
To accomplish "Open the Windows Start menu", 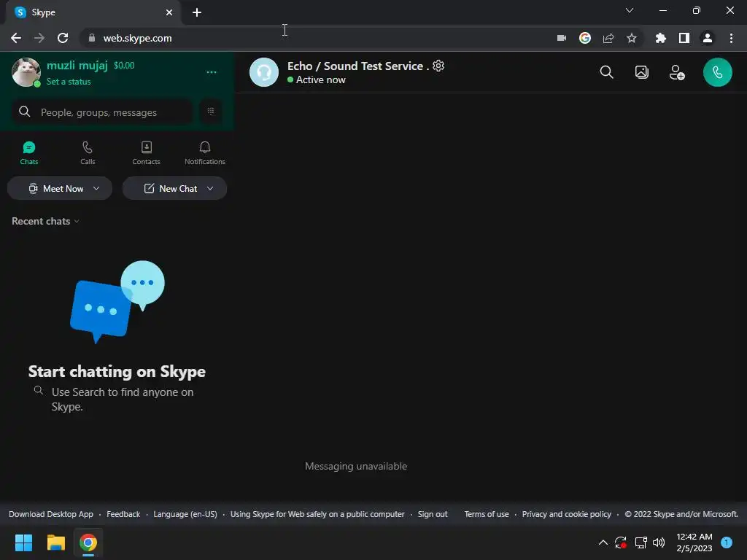I will pos(23,542).
